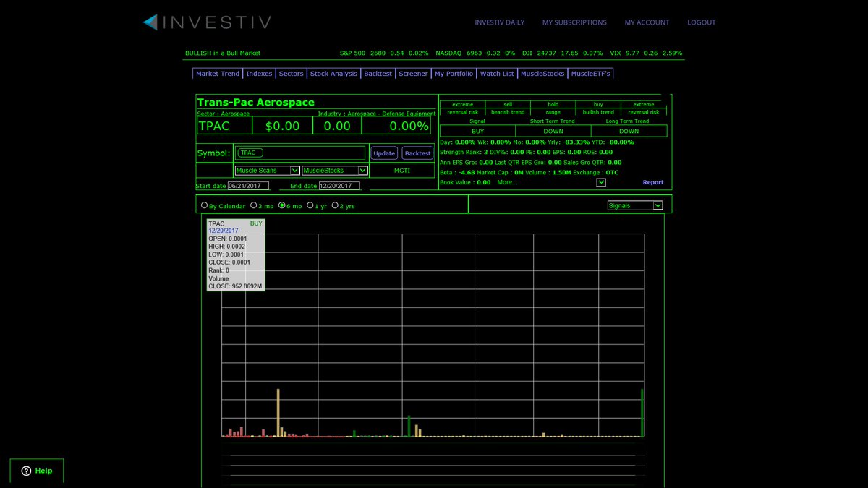
Task: Click the Backtest button beside Update
Action: (417, 153)
